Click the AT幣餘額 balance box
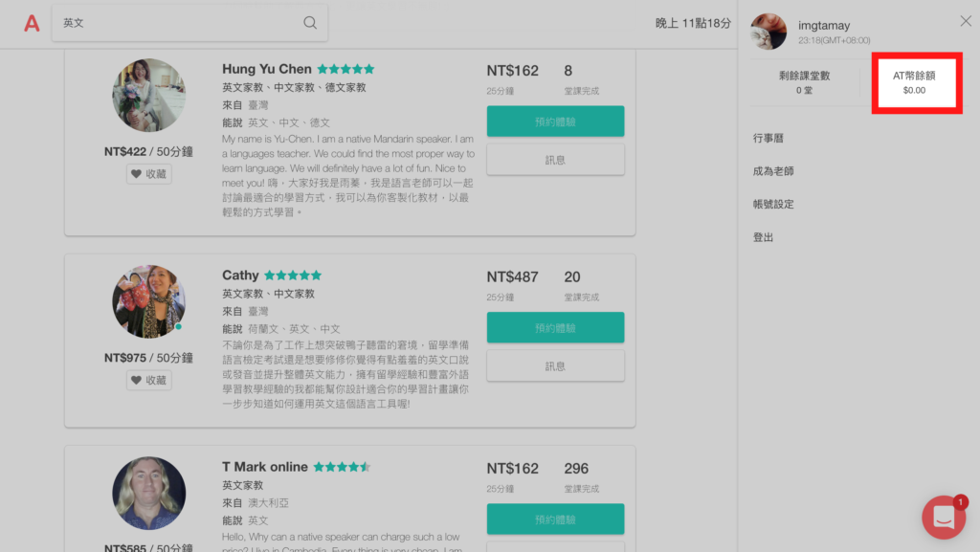Viewport: 980px width, 552px height. [x=915, y=83]
